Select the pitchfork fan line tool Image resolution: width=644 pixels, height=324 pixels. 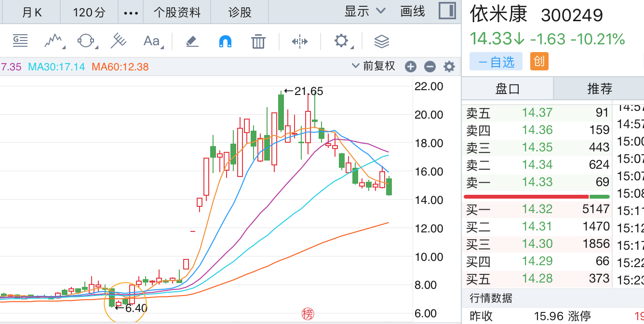[x=118, y=41]
